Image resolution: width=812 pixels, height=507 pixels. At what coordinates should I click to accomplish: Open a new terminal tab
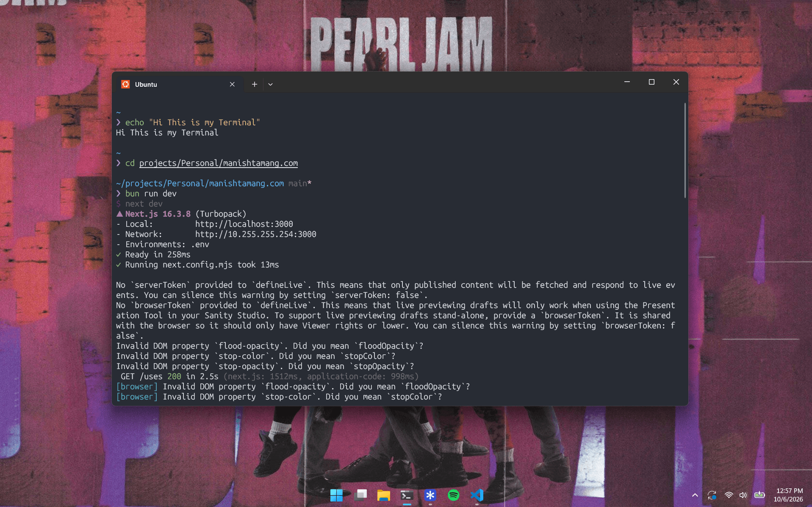click(x=254, y=84)
